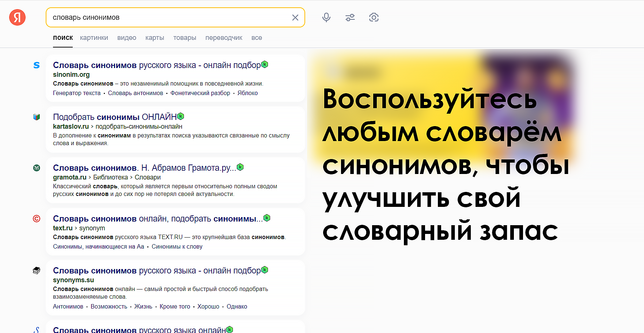This screenshot has height=333, width=644.
Task: Open Генератор текста sitelink
Action: (x=77, y=93)
